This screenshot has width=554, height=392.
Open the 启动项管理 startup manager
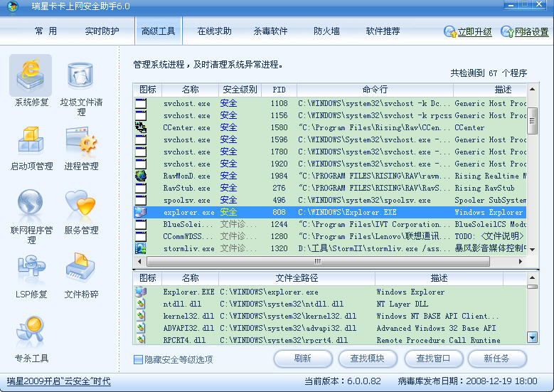point(31,149)
